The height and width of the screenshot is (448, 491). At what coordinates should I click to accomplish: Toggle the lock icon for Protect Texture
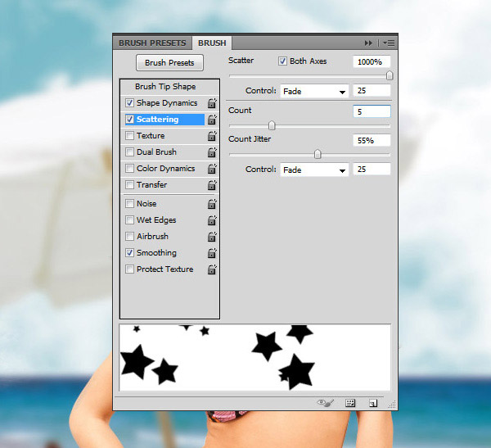coord(212,269)
